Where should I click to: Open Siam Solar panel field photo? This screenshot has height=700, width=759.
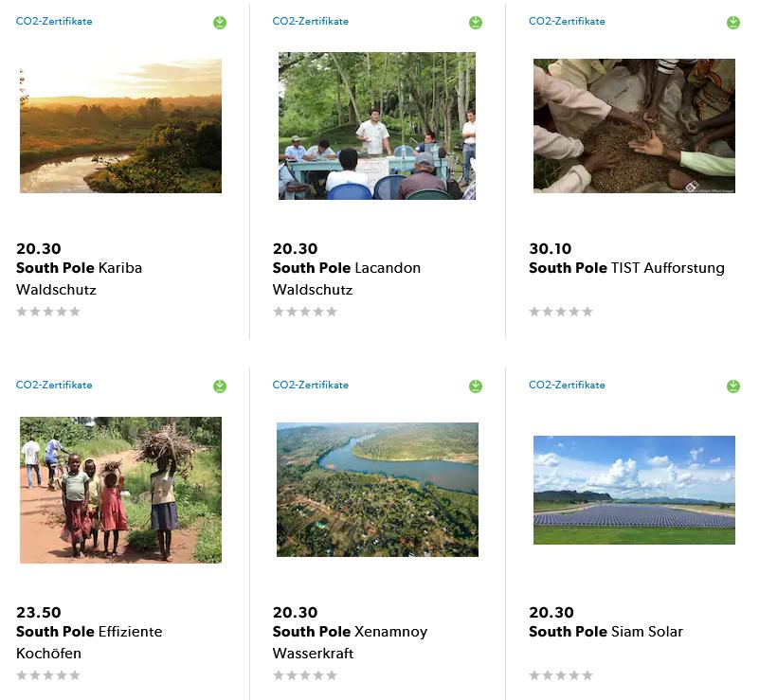tap(634, 490)
